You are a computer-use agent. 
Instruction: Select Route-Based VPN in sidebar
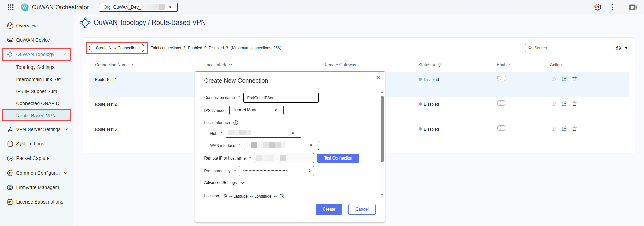point(36,116)
